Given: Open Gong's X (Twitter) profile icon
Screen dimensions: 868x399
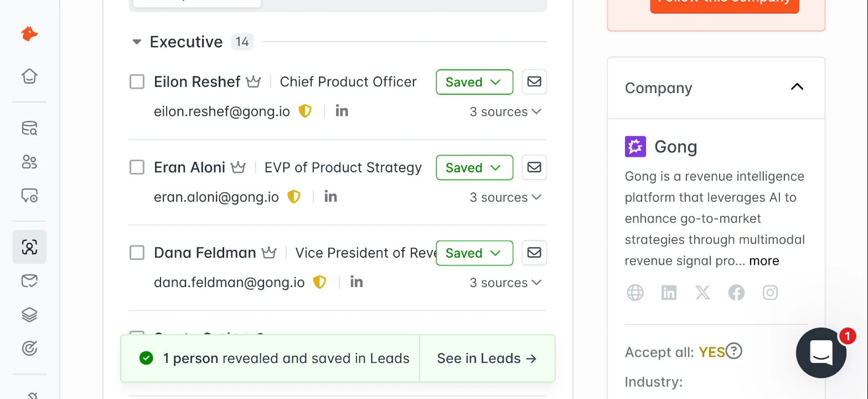Looking at the screenshot, I should [702, 293].
